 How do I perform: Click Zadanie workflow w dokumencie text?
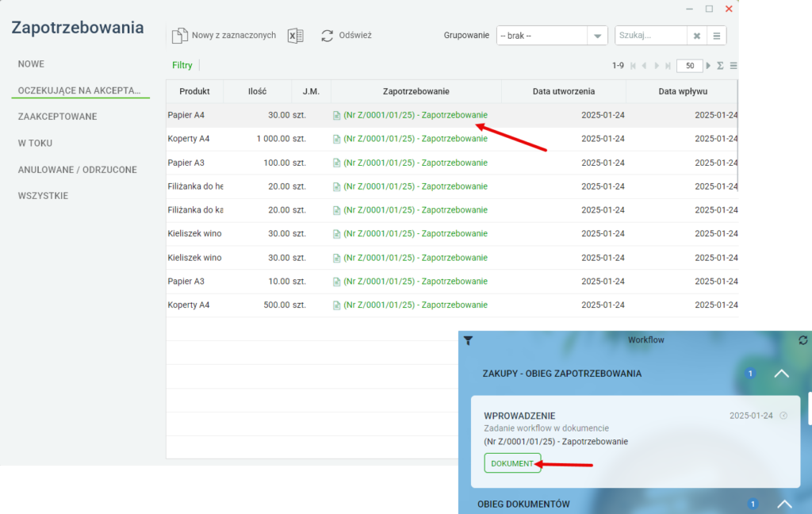[546, 428]
